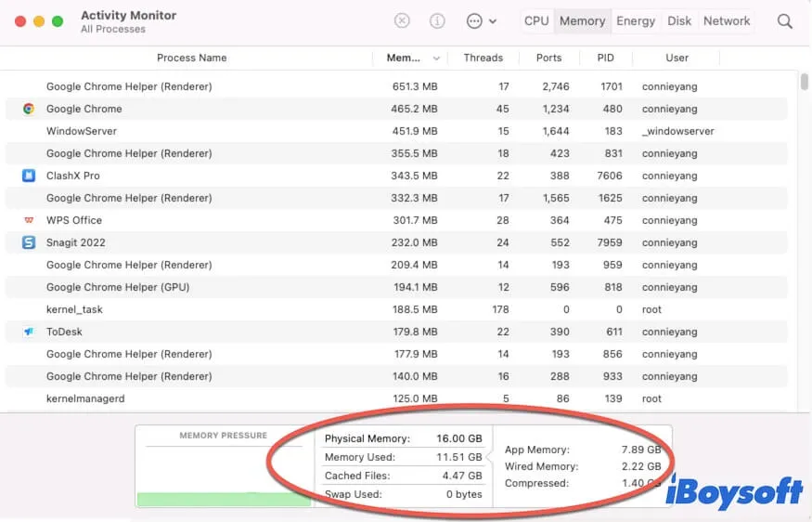Click the Google Chrome app icon
Image resolution: width=812 pixels, height=522 pixels.
pyautogui.click(x=29, y=109)
